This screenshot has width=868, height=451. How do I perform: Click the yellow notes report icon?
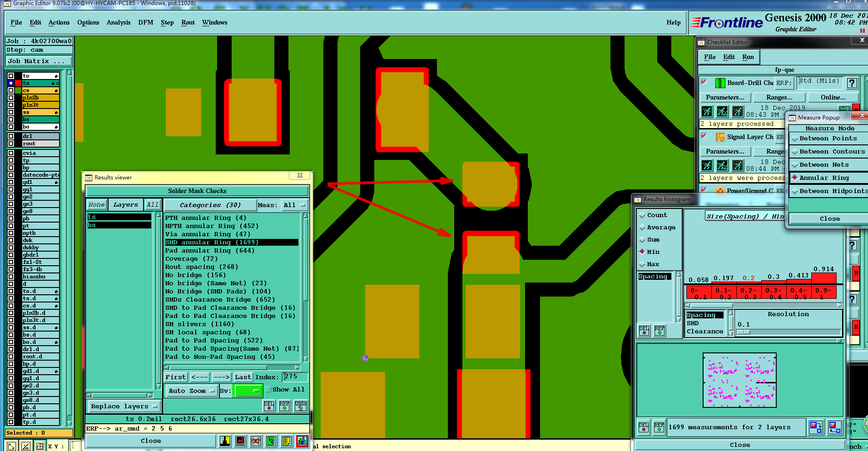click(286, 441)
